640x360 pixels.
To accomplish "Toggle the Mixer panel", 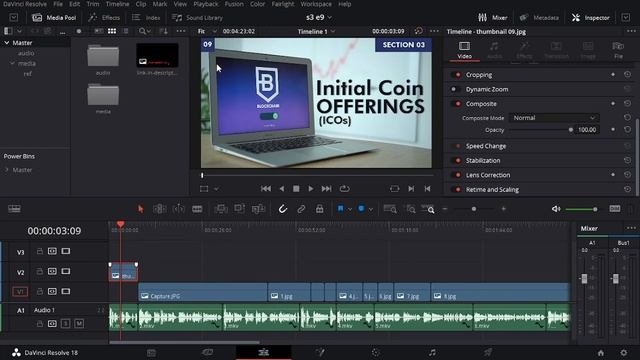I will [493, 18].
